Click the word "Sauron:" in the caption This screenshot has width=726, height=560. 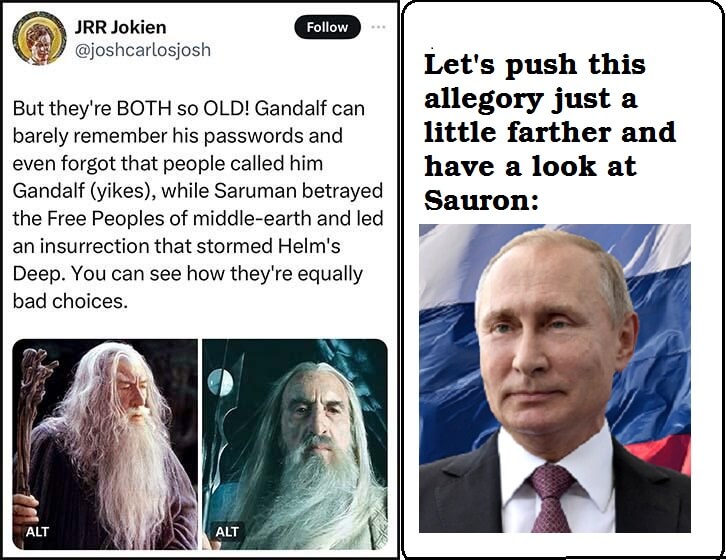[482, 201]
